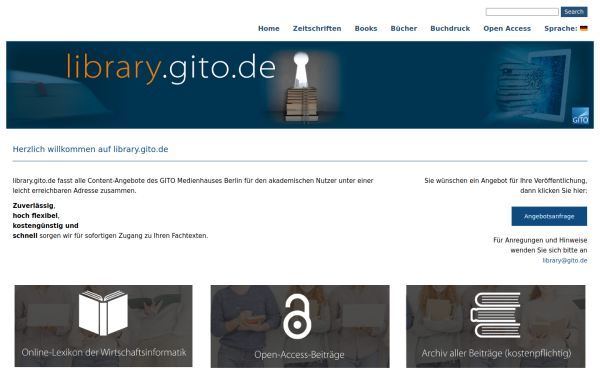
Task: Click the Sprache language selector
Action: [x=561, y=28]
